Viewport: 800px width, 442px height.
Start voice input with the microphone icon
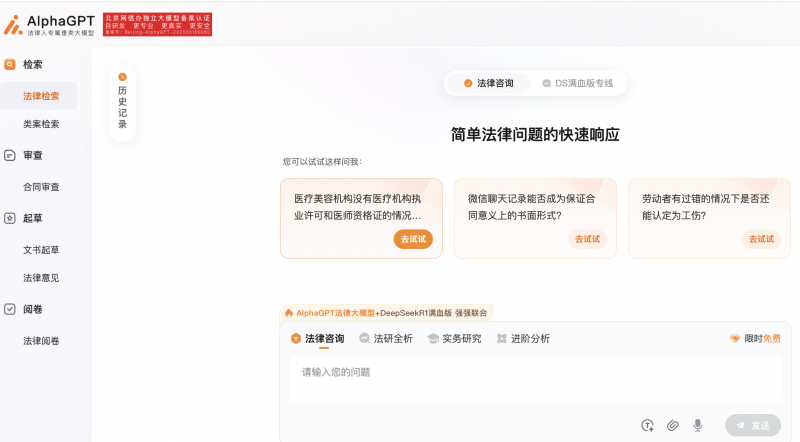(x=698, y=425)
